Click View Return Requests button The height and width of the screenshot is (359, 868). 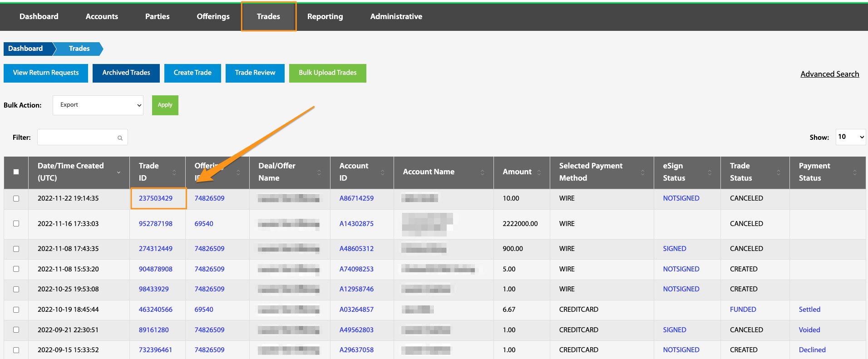pos(46,73)
